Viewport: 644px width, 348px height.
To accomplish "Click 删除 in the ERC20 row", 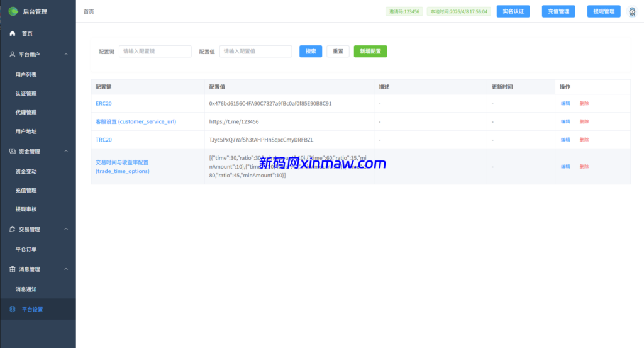I will [584, 104].
